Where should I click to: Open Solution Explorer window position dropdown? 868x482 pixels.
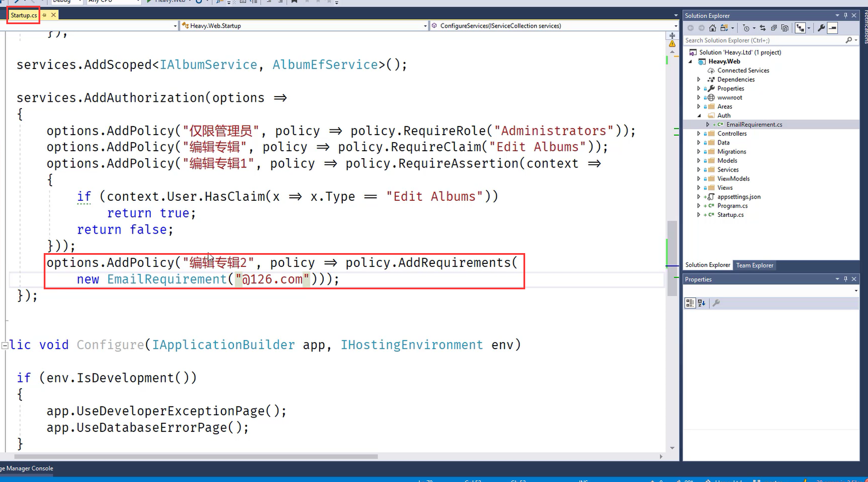(x=838, y=16)
